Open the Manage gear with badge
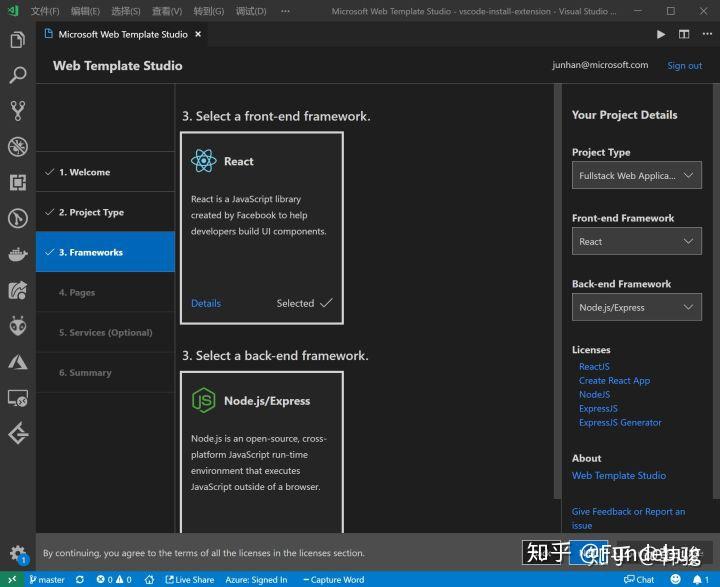The image size is (720, 587). 18,554
